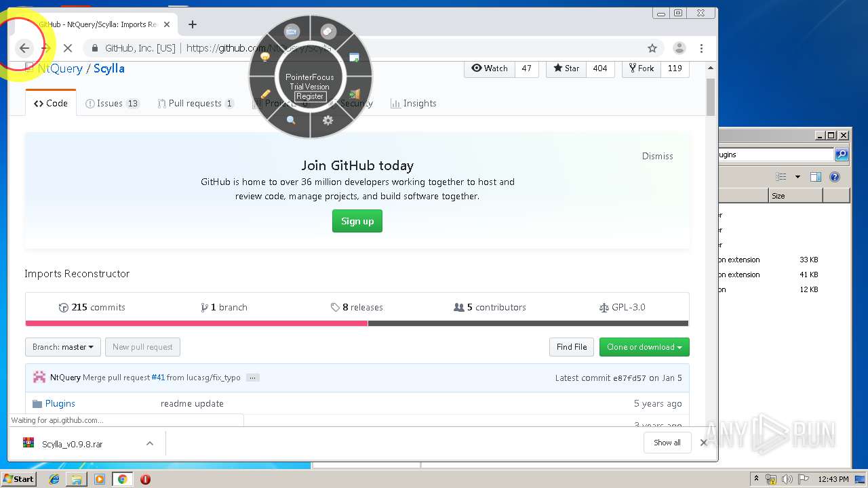Open the NtQuery owner link
Image resolution: width=868 pixels, height=488 pixels.
(60, 68)
